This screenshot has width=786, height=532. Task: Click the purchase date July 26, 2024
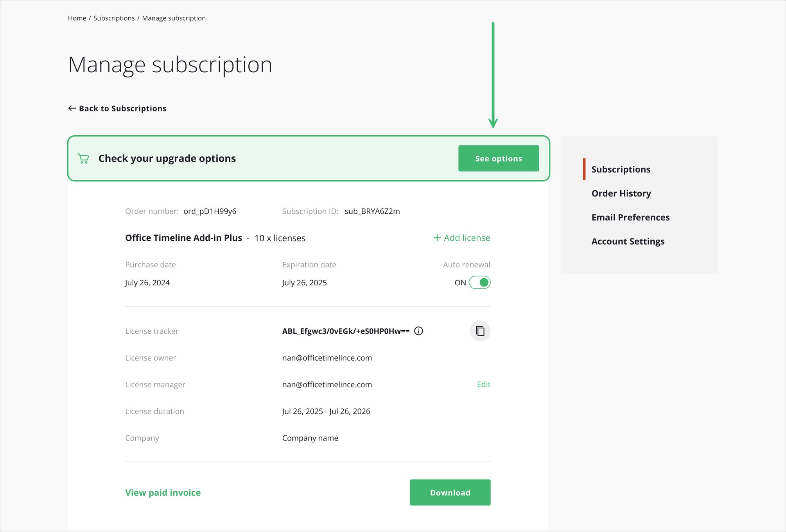[147, 283]
